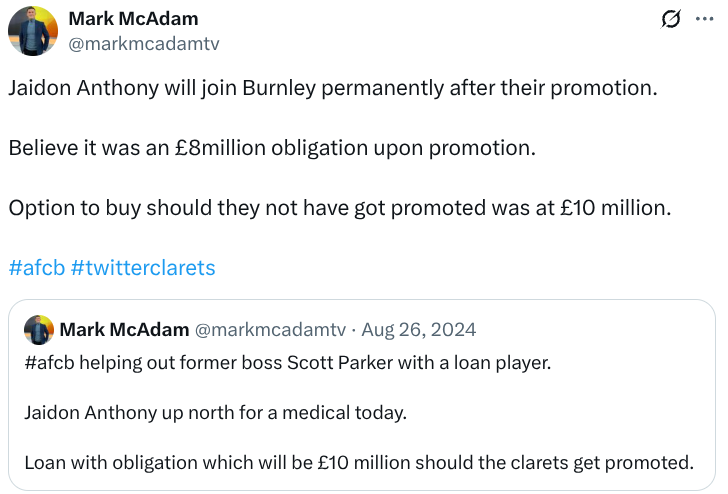Open Mark McAdam's profile via top name
The width and height of the screenshot is (728, 494).
click(133, 19)
